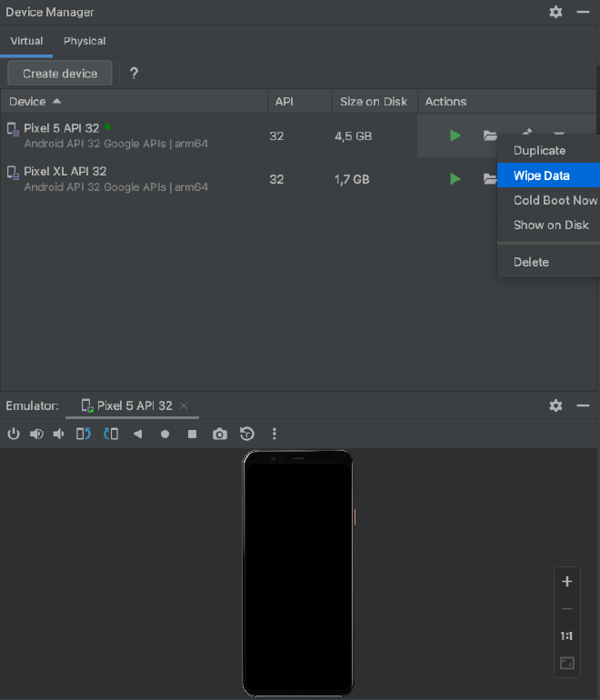This screenshot has width=600, height=700.
Task: Switch to the Physical devices tab
Action: pyautogui.click(x=85, y=41)
